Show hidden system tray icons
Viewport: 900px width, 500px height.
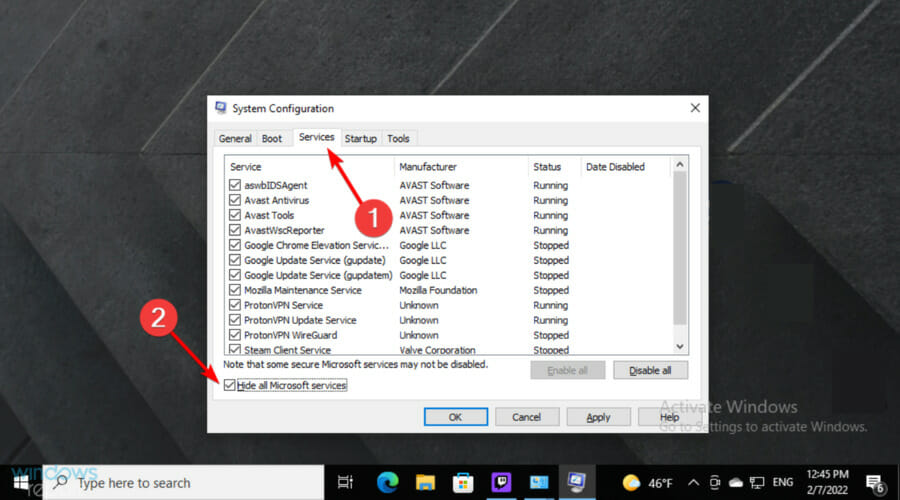click(693, 483)
